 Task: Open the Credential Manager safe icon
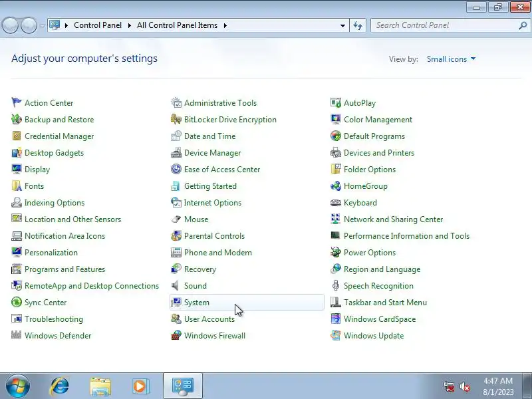pyautogui.click(x=16, y=136)
